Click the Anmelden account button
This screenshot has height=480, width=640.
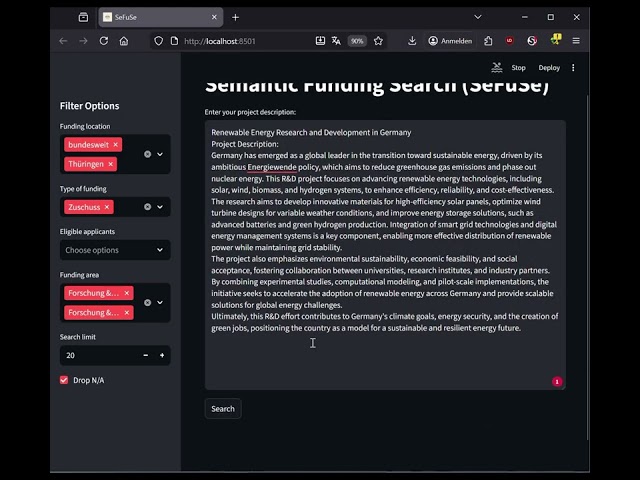pyautogui.click(x=450, y=41)
